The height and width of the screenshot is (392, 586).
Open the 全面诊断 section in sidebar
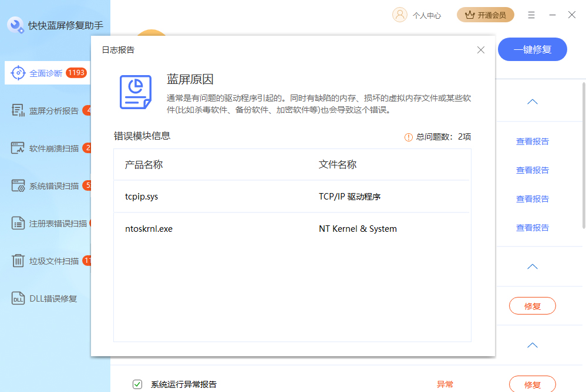(x=41, y=73)
